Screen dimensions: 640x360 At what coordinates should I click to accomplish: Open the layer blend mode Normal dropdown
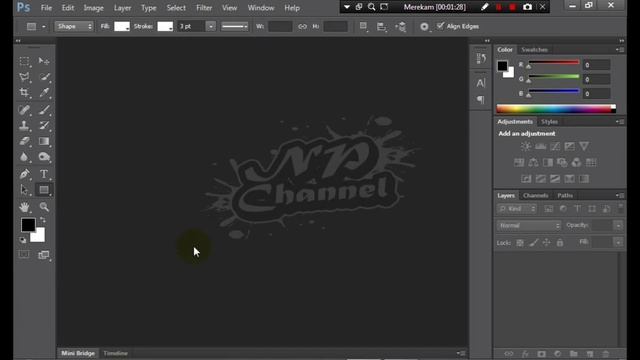529,226
